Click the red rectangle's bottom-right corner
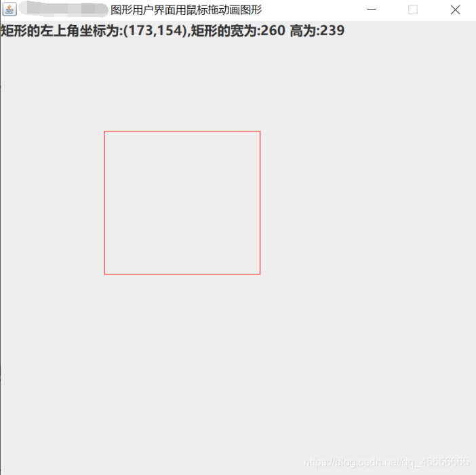Image resolution: width=476 pixels, height=475 pixels. pyautogui.click(x=260, y=274)
